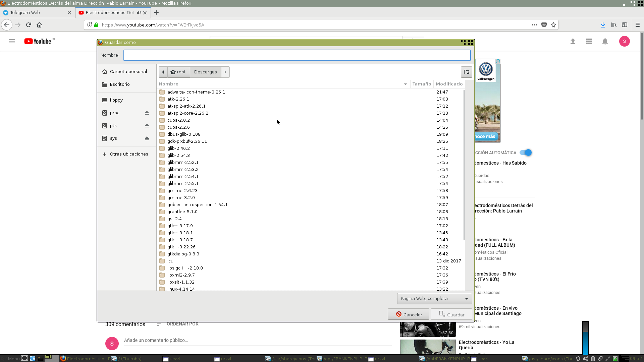Image resolution: width=644 pixels, height=362 pixels.
Task: Click the Descargas path button
Action: click(x=206, y=72)
